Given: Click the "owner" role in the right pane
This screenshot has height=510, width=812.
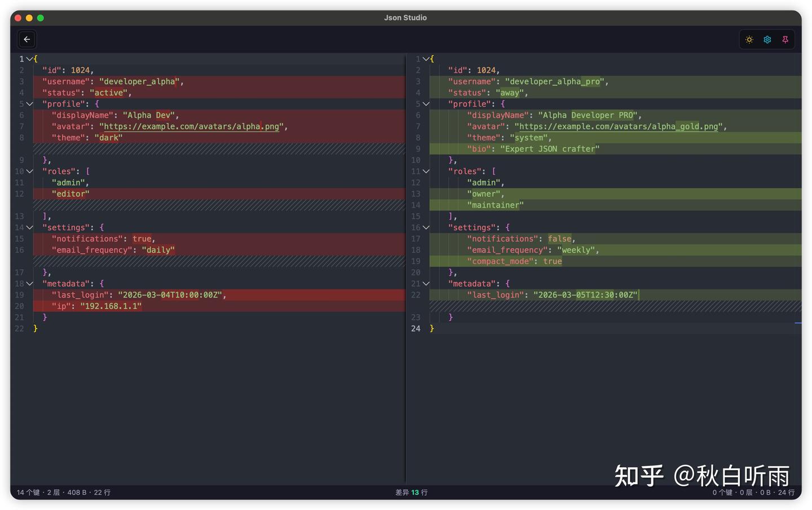Looking at the screenshot, I should pyautogui.click(x=484, y=194).
